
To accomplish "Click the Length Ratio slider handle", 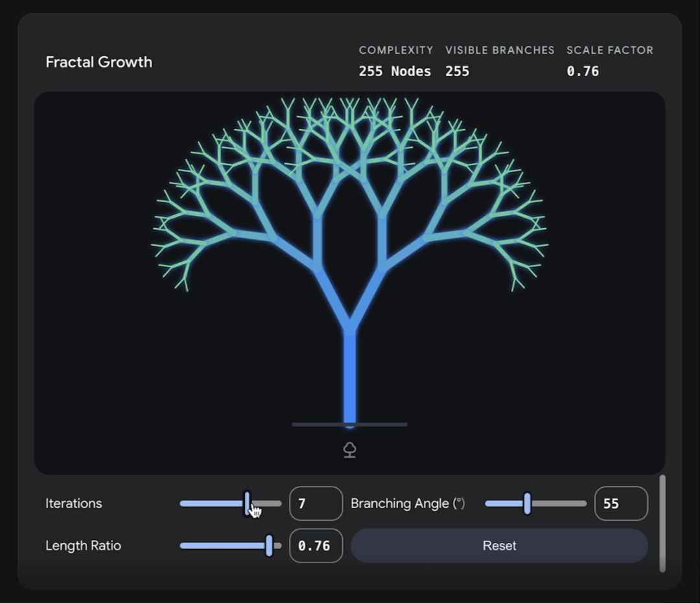I will click(269, 546).
